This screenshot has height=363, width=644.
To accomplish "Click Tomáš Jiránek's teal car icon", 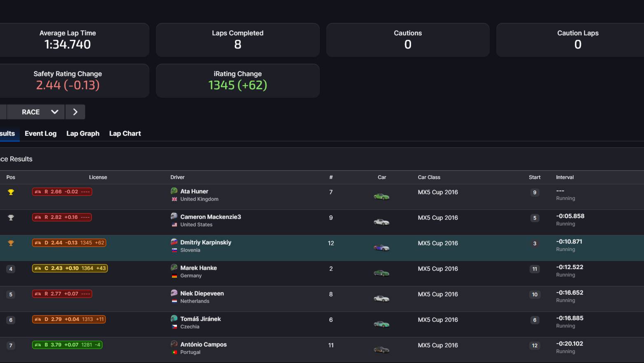I will (381, 324).
